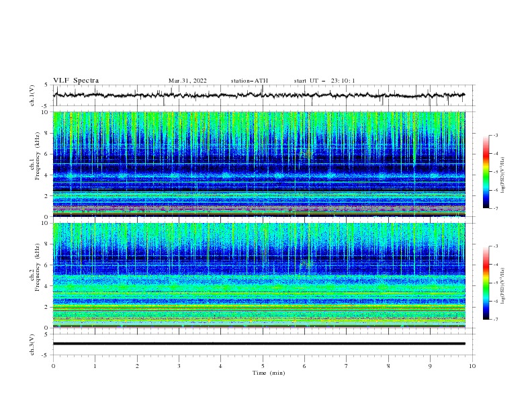Image resolution: width=532 pixels, height=411 pixels.
Task: Click the '-5' tick on ch.3(V) axis
Action: pos(46,355)
